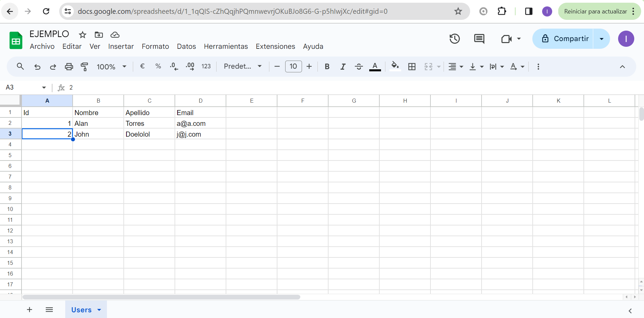Show the all sheets list

click(49, 310)
